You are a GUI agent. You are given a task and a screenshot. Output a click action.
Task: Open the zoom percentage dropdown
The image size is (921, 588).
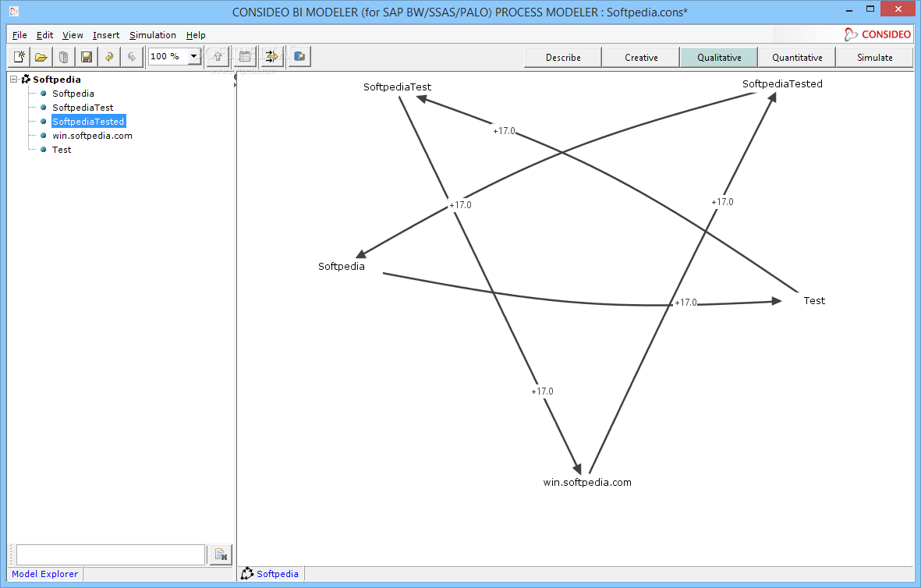[194, 56]
